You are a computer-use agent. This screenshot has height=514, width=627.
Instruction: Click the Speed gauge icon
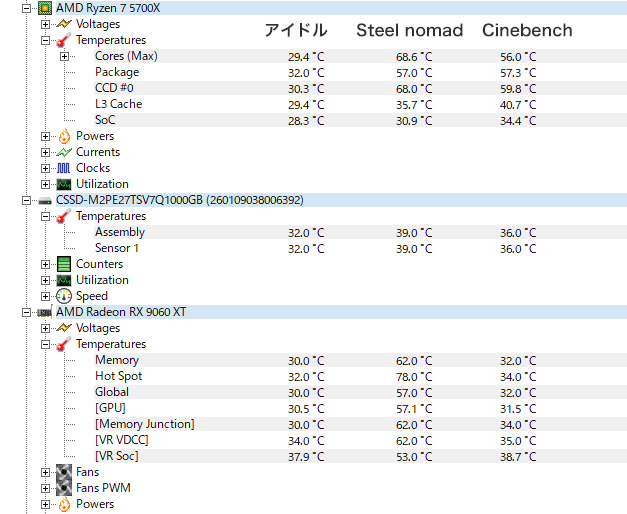[x=64, y=296]
